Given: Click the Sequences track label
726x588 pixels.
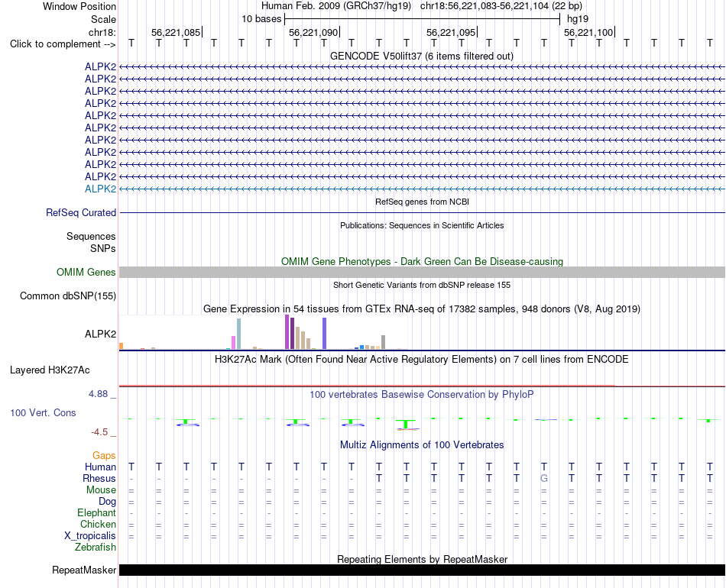Looking at the screenshot, I should [x=91, y=237].
